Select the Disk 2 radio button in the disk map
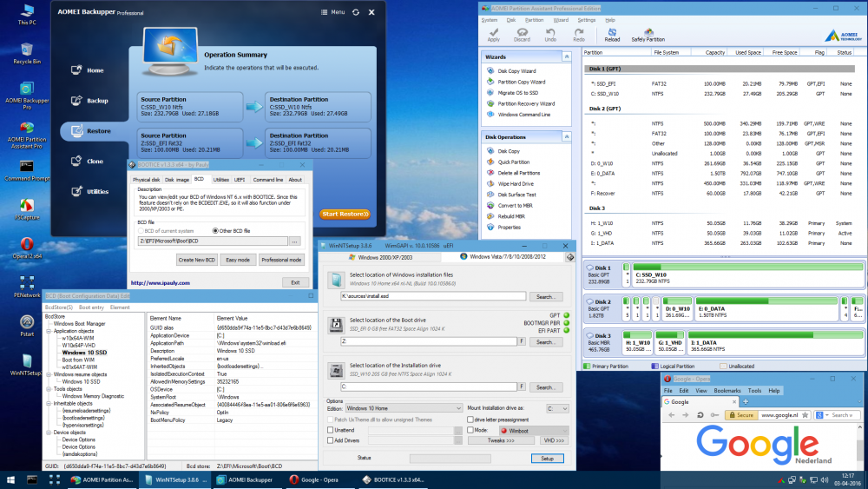The width and height of the screenshot is (868, 489). (x=589, y=301)
